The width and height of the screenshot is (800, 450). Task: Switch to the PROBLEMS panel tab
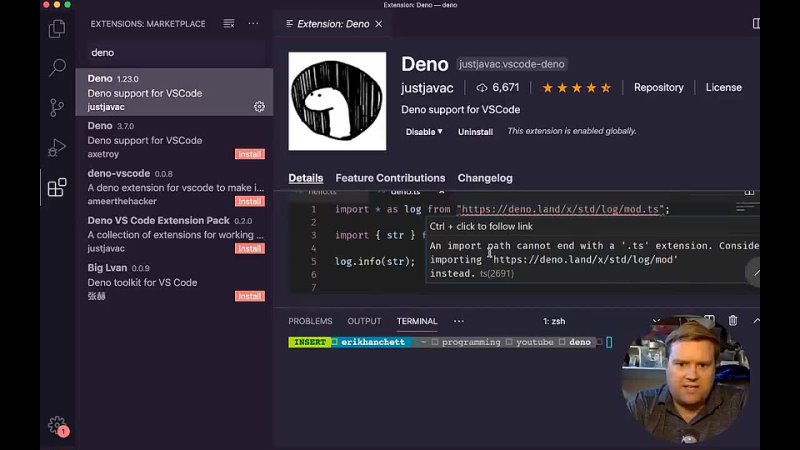pos(310,321)
